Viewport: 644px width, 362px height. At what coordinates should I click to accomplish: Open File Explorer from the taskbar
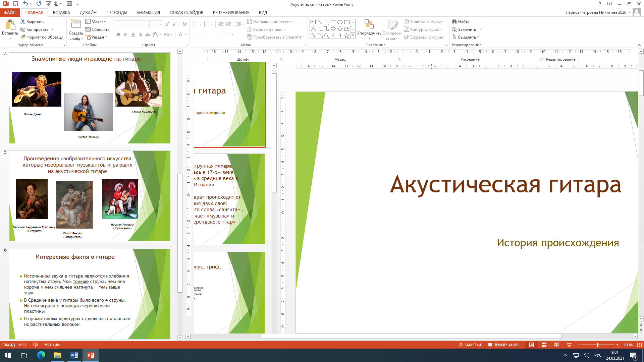[x=58, y=355]
